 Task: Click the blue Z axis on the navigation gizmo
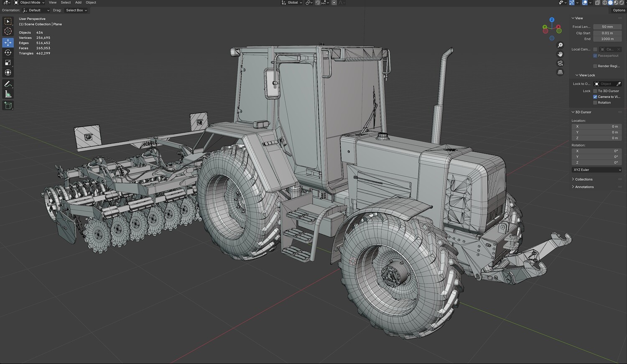tap(552, 20)
